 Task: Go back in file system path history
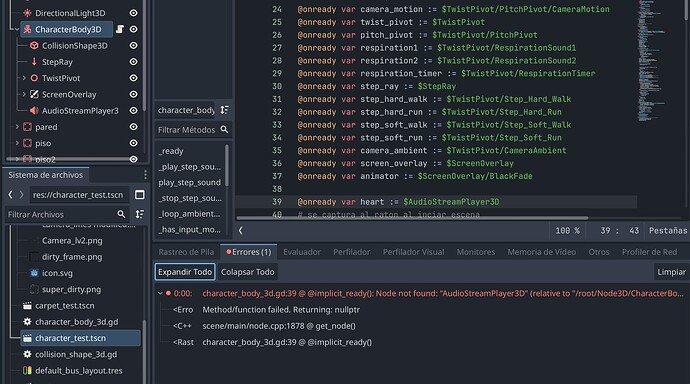[11, 194]
